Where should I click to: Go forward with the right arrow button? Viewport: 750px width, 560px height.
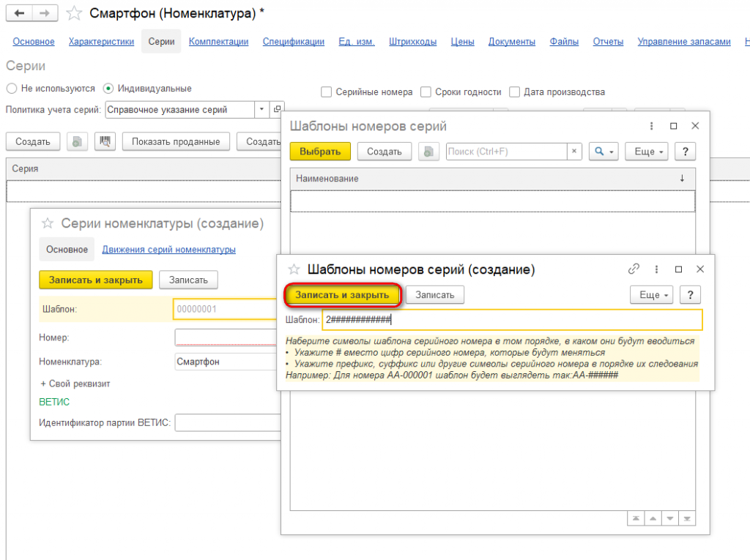[45, 13]
